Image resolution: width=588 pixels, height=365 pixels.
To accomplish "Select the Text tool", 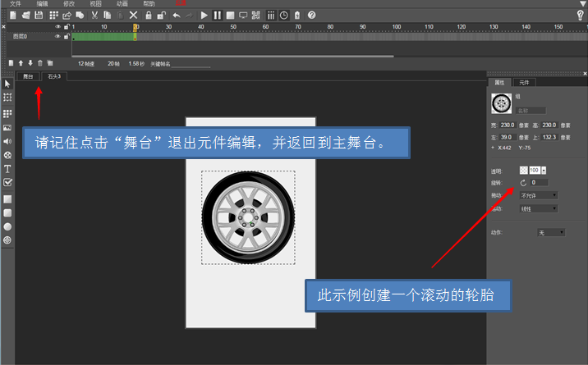I will [7, 168].
